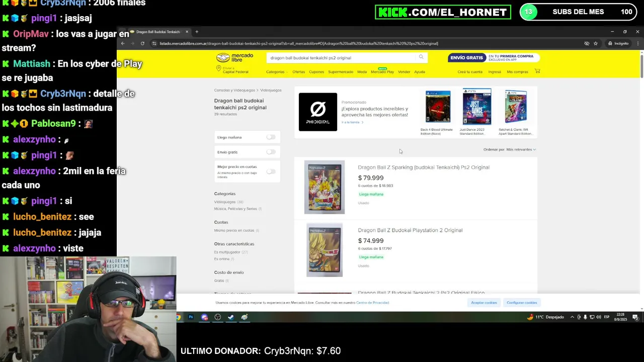Open Dragon Ball Z Sparking listing title

(x=424, y=167)
